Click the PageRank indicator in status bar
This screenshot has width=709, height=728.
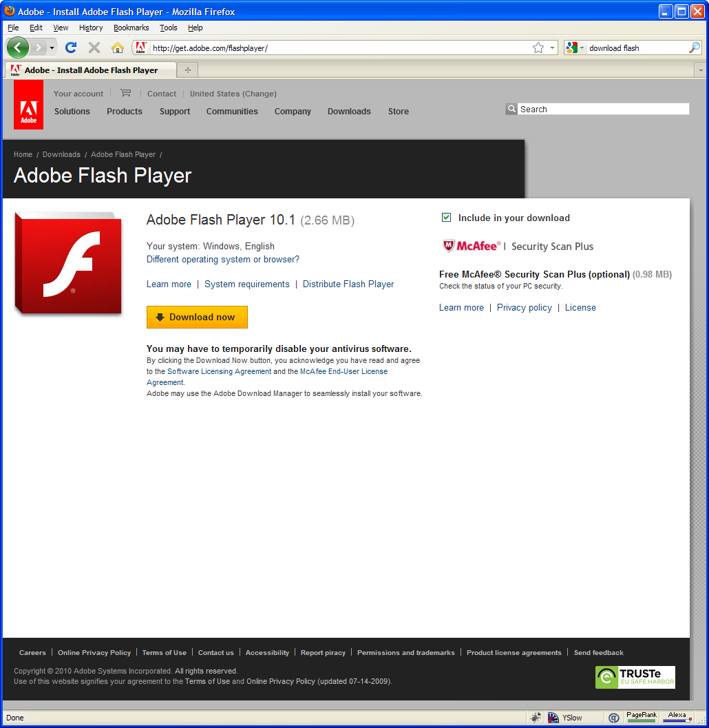642,717
